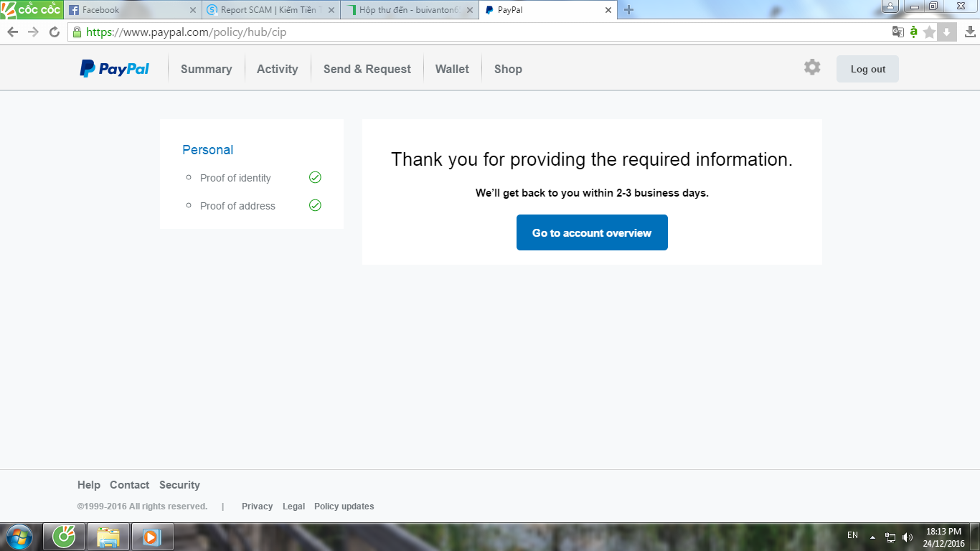The height and width of the screenshot is (551, 980).
Task: Click the Cốc Cốc browser logo button
Action: (x=32, y=9)
